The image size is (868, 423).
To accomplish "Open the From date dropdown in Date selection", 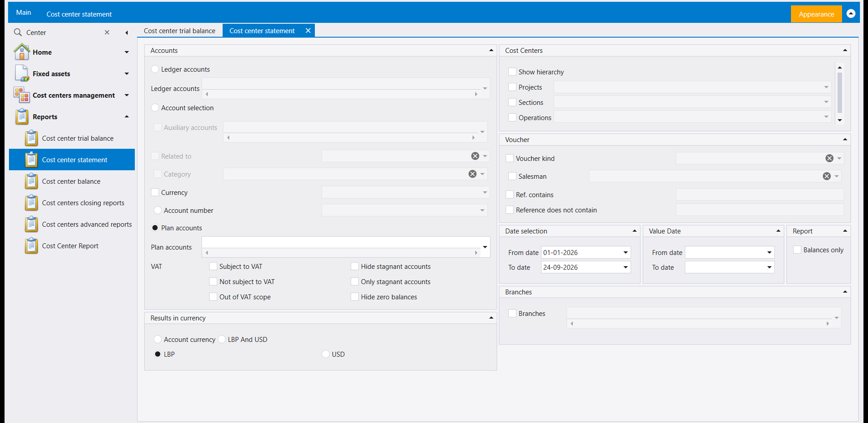I will tap(626, 252).
